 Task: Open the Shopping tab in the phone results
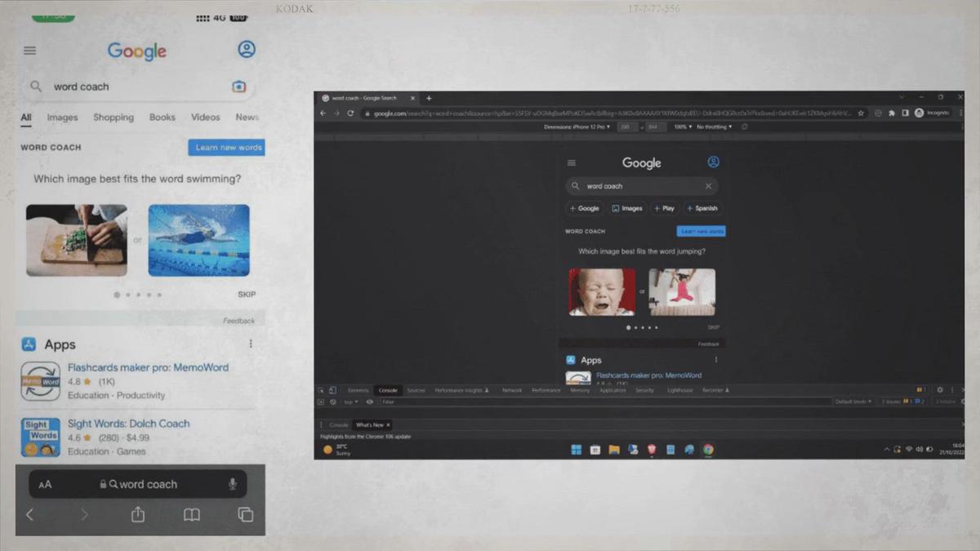pos(114,118)
